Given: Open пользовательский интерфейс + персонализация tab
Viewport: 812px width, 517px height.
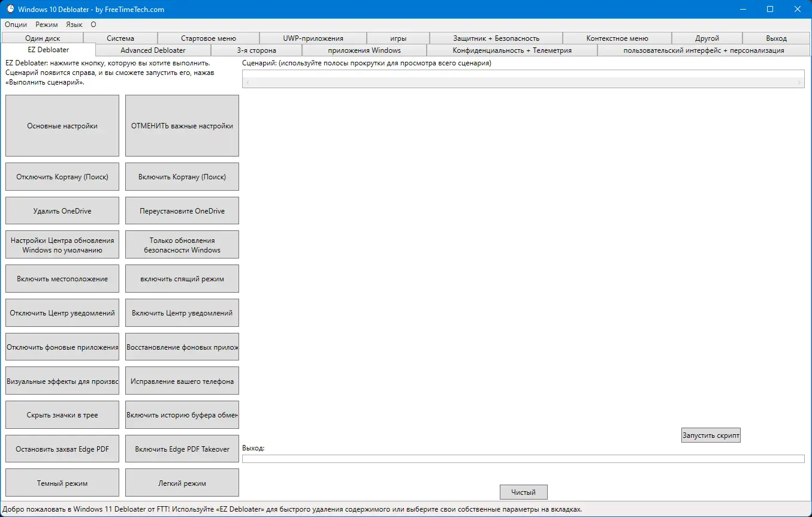Looking at the screenshot, I should (x=704, y=50).
